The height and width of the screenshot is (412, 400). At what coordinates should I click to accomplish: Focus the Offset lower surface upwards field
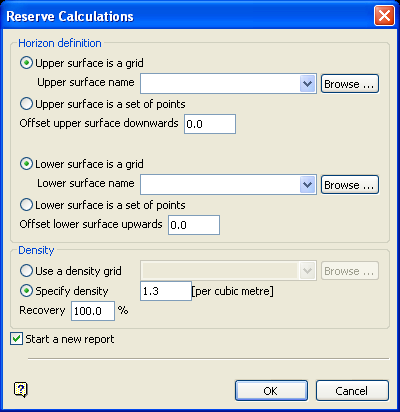coord(194,225)
